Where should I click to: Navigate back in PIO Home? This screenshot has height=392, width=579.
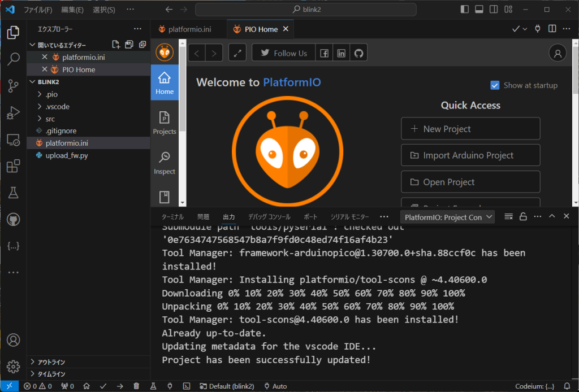(x=197, y=53)
